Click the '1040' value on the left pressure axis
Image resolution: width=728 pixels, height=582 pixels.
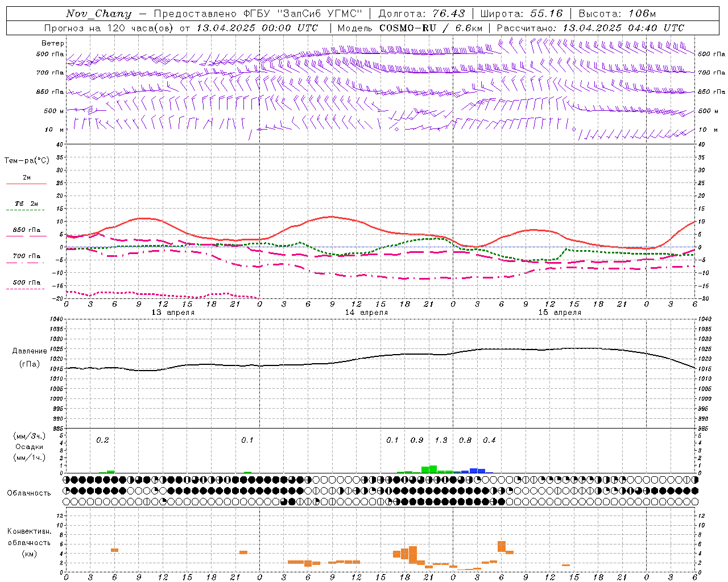[x=56, y=319]
